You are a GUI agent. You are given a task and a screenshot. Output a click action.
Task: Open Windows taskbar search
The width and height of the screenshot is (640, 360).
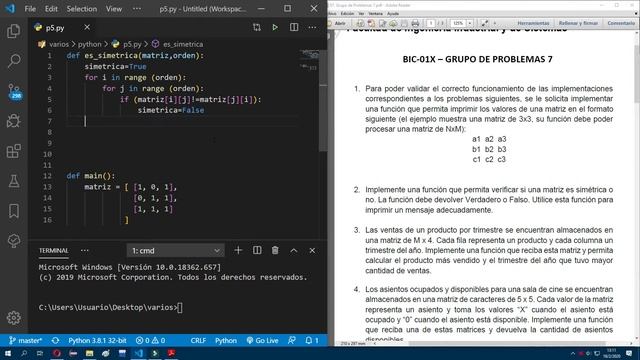(x=24, y=353)
